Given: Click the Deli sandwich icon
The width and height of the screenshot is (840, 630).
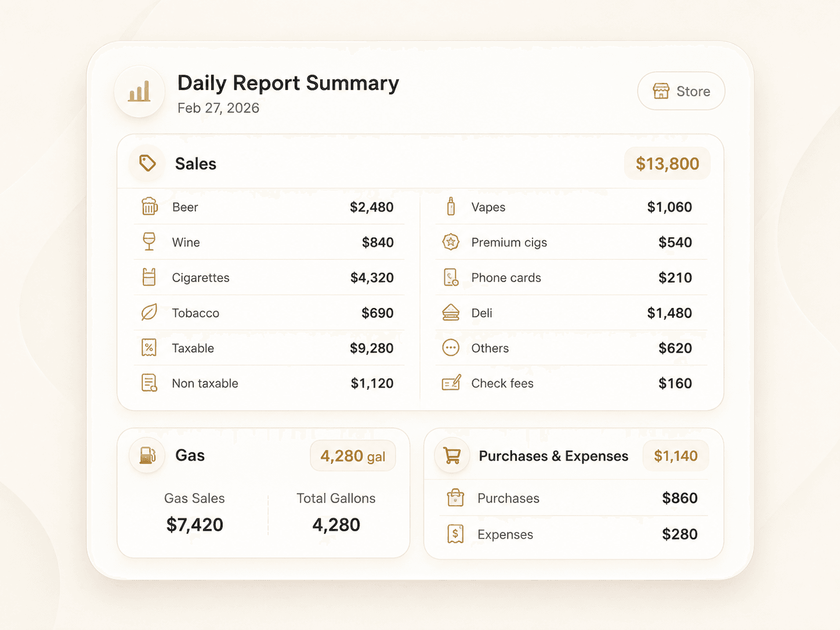Looking at the screenshot, I should coord(451,313).
